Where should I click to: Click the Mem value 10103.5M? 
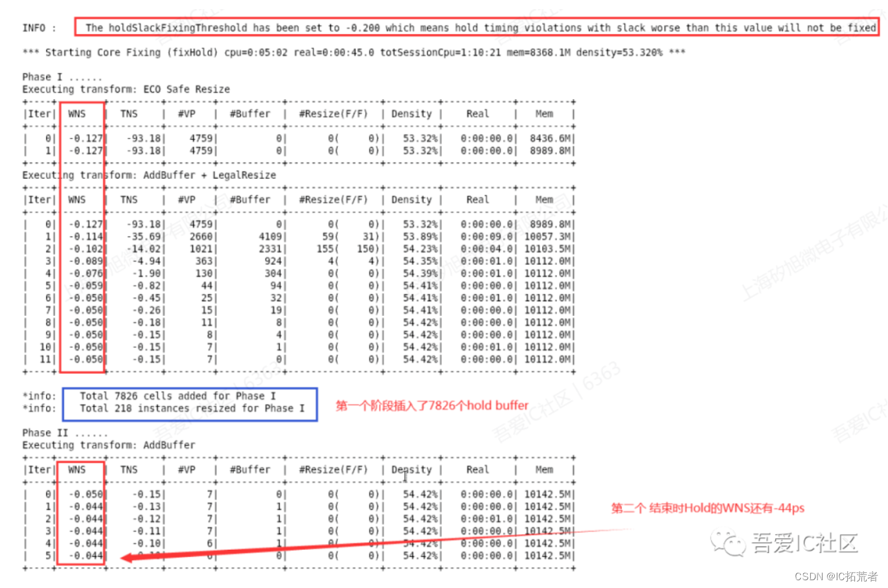[x=548, y=249]
